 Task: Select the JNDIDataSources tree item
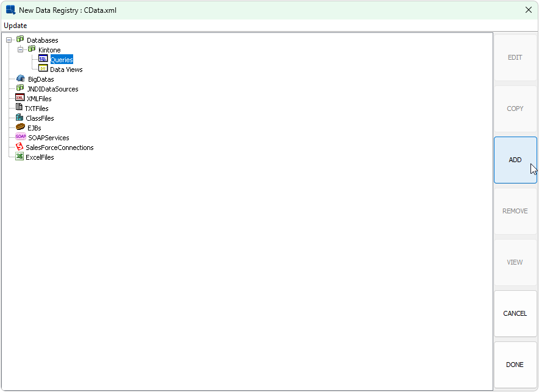coord(52,89)
